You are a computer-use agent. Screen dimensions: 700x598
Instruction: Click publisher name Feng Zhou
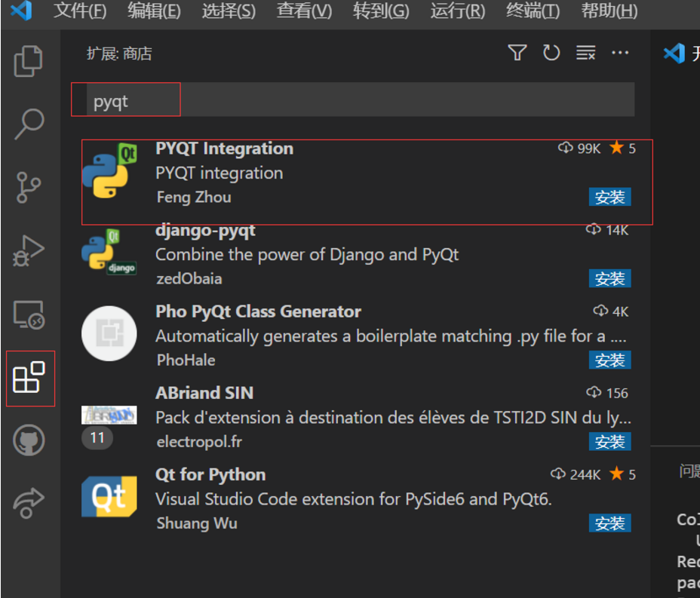(x=194, y=198)
